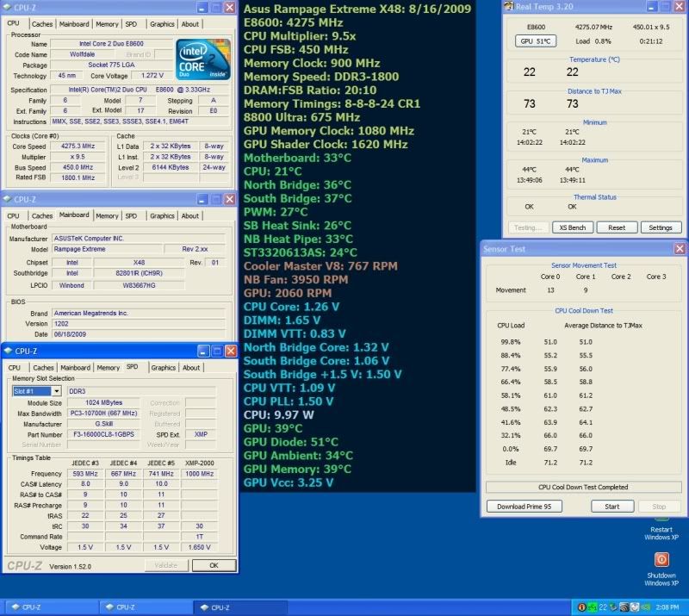Click the Real Temp 3.20 title bar icon

pyautogui.click(x=509, y=6)
